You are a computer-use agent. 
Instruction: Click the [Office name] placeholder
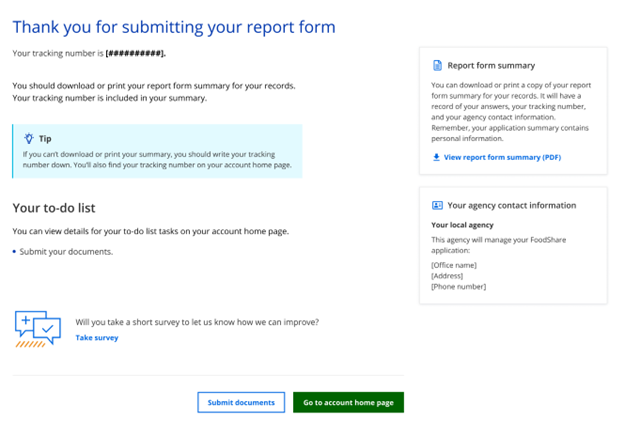click(x=454, y=265)
